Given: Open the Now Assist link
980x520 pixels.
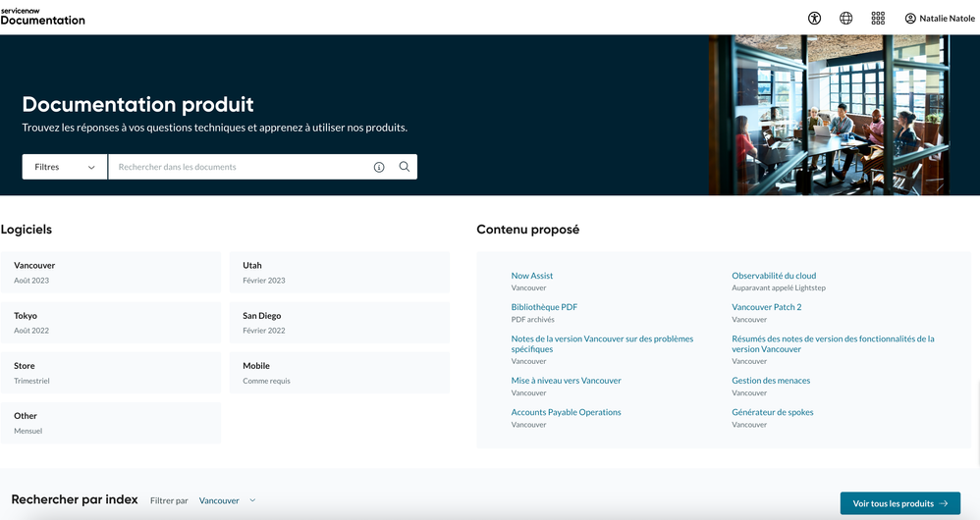Looking at the screenshot, I should [x=532, y=276].
